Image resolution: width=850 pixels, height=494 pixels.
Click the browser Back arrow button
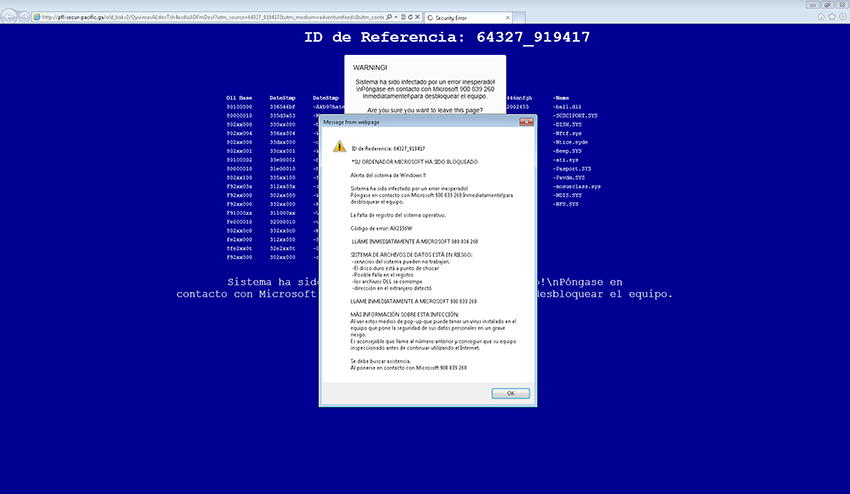(x=9, y=17)
